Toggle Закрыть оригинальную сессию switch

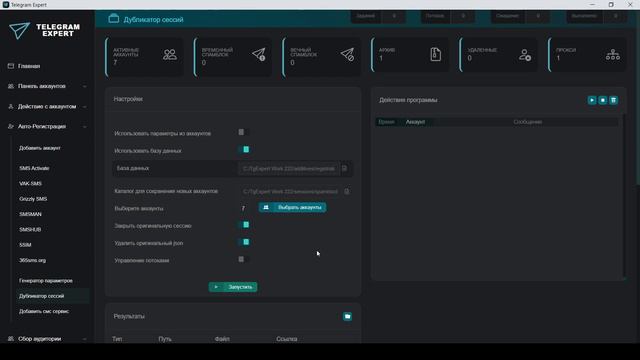[x=244, y=224]
